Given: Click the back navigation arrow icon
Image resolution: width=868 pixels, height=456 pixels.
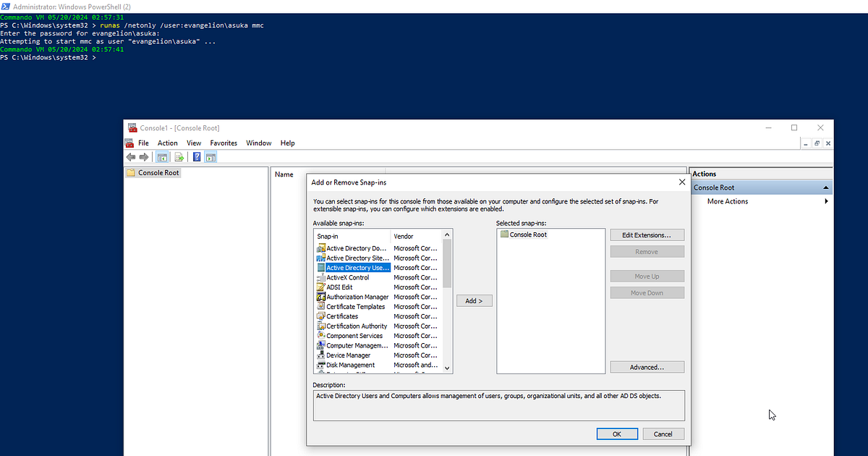Looking at the screenshot, I should click(131, 156).
